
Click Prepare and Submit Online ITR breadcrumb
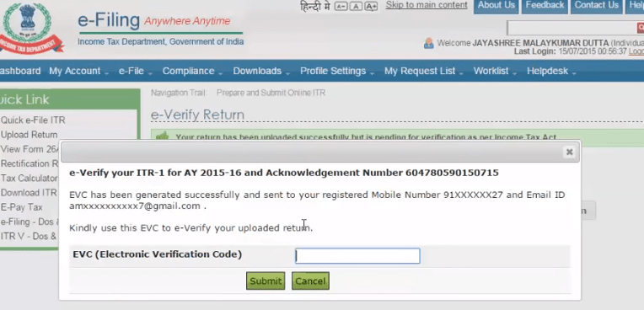coord(271,93)
